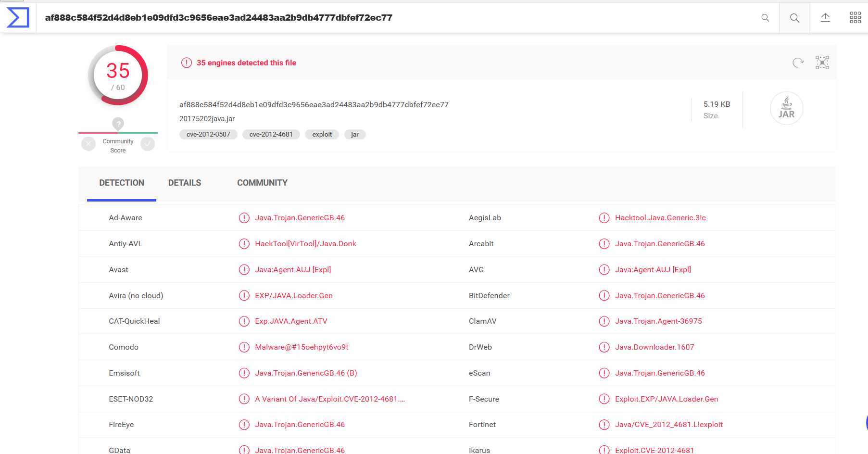
Task: Click the cve-2012-0507 tag
Action: (208, 135)
